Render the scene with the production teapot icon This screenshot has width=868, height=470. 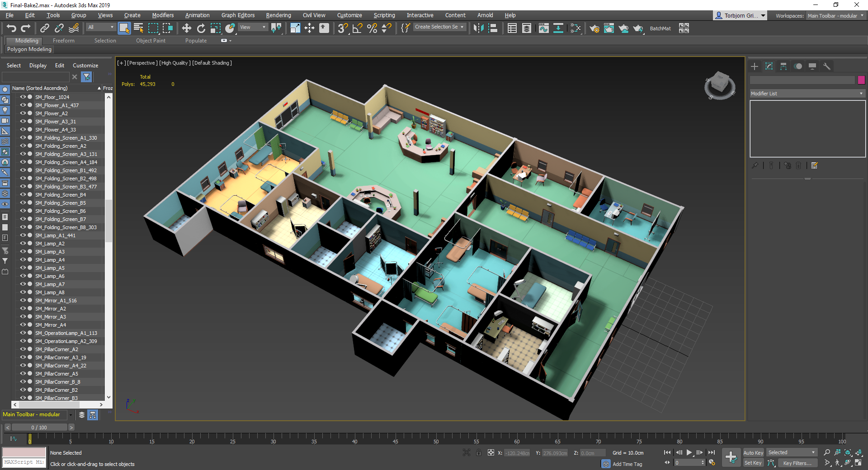639,28
